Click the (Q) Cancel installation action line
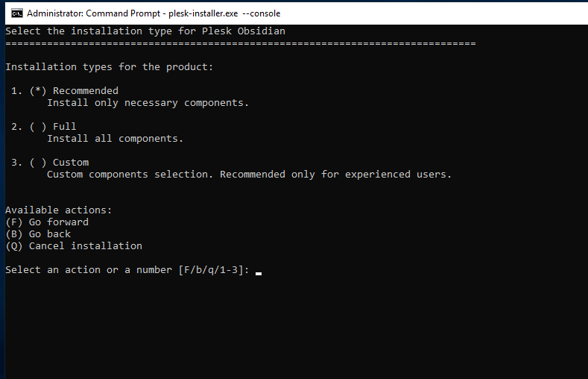Image resolution: width=588 pixels, height=379 pixels. pyautogui.click(x=74, y=246)
